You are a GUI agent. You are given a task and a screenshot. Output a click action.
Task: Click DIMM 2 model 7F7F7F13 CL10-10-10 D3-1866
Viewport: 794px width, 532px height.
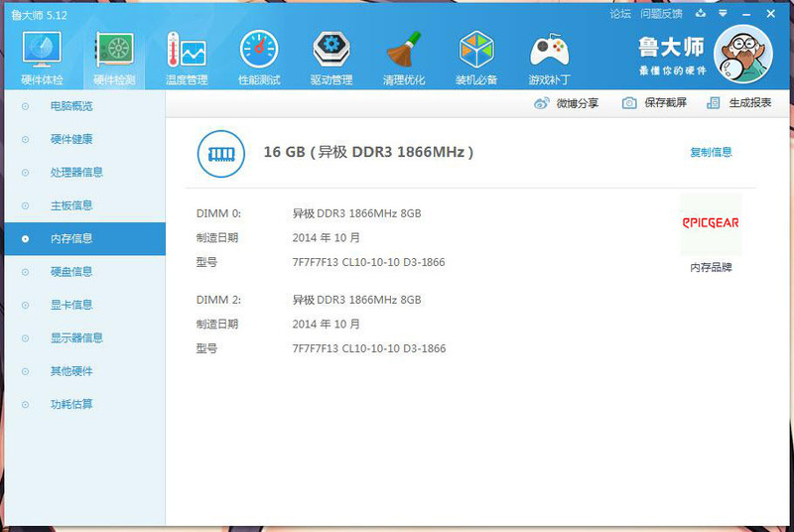(369, 348)
